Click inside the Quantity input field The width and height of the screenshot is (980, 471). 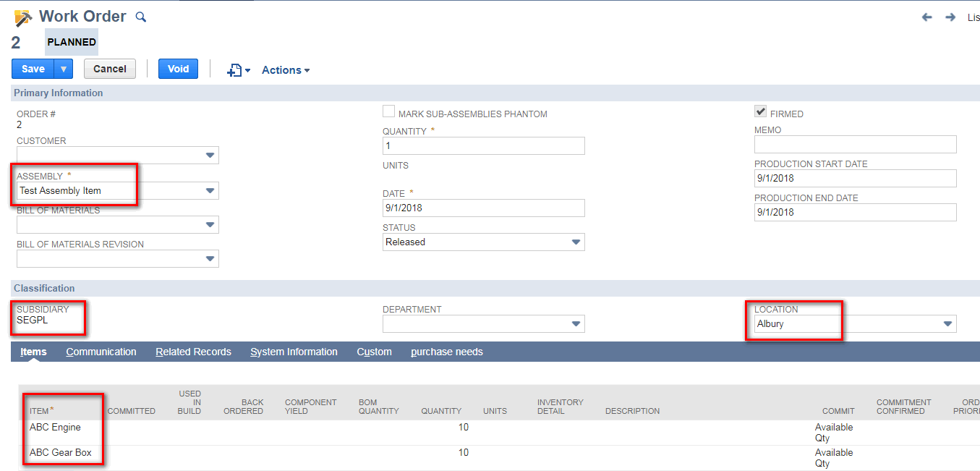(483, 145)
